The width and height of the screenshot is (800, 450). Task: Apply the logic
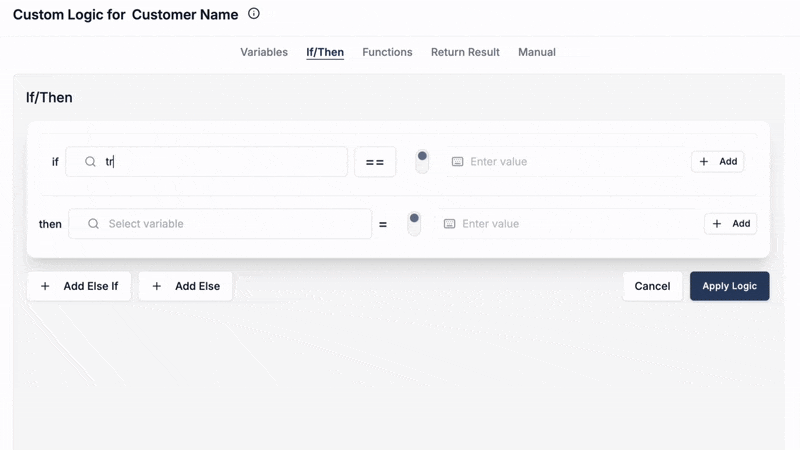coord(730,286)
